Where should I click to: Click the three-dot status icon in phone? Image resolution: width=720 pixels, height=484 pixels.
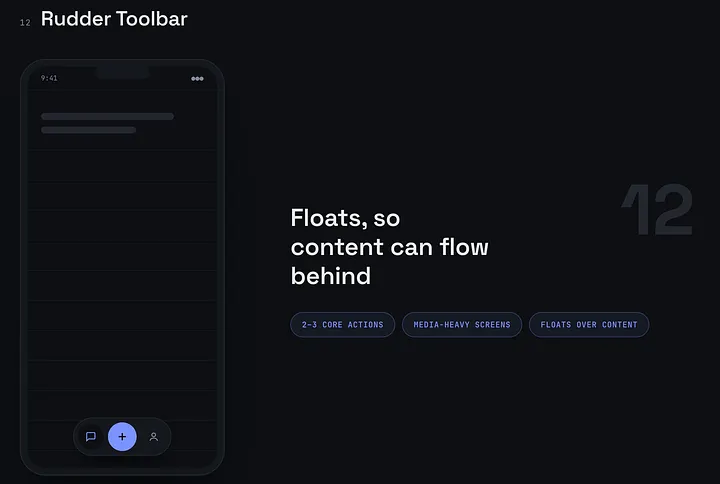197,79
